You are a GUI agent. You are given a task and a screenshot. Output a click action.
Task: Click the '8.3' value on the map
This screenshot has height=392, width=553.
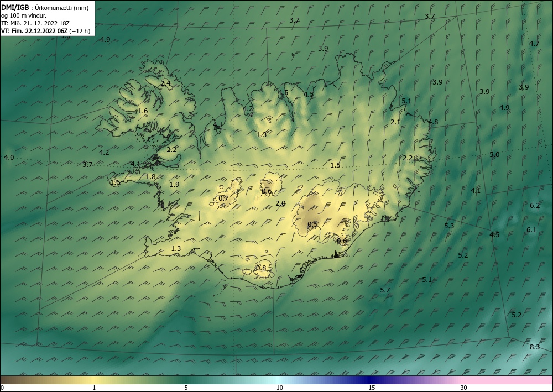pyautogui.click(x=535, y=347)
